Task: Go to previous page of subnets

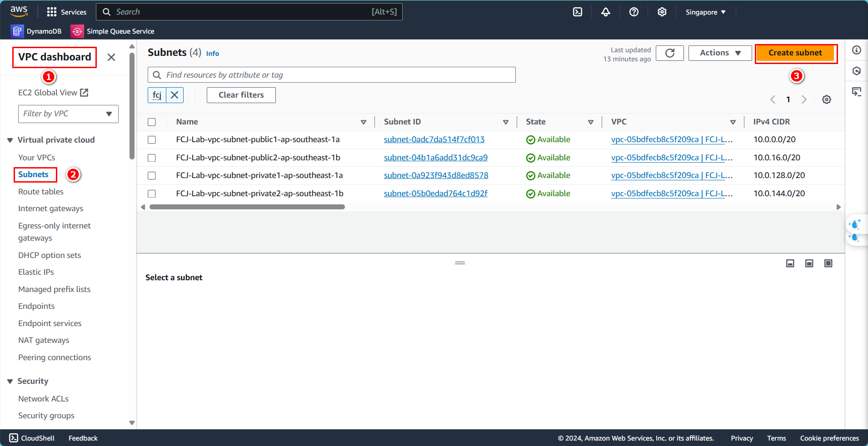Action: (773, 99)
